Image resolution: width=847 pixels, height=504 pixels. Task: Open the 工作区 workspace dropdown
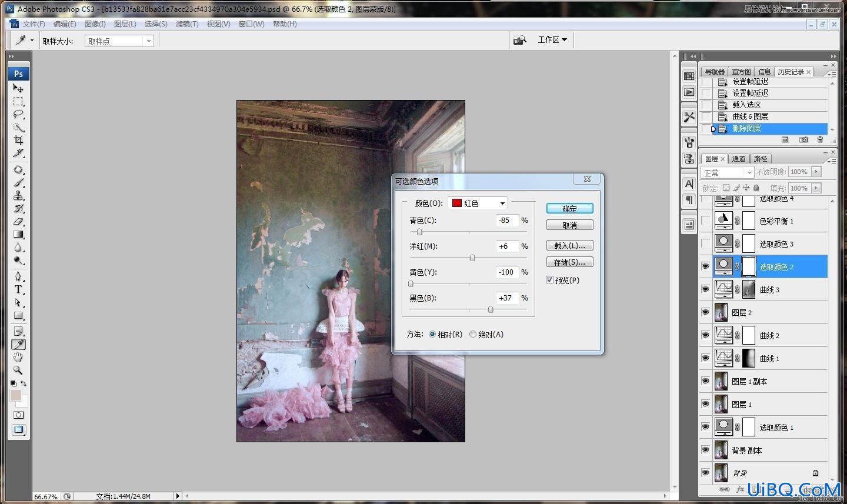(552, 39)
